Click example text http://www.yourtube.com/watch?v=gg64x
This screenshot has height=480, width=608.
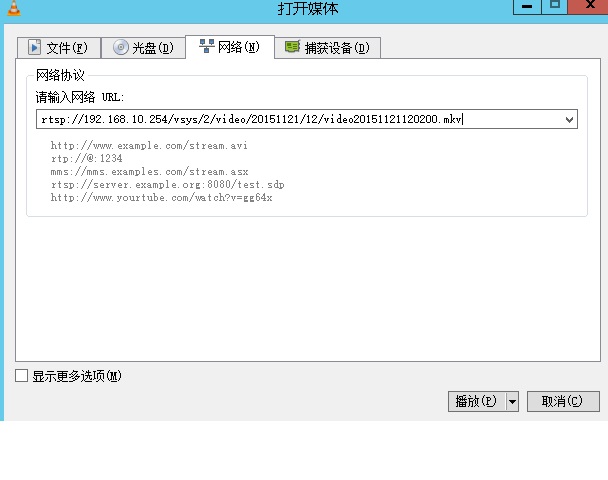coord(161,197)
